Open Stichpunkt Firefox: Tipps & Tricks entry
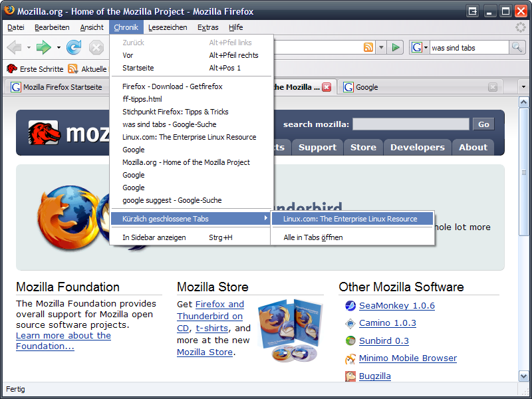 click(192, 112)
